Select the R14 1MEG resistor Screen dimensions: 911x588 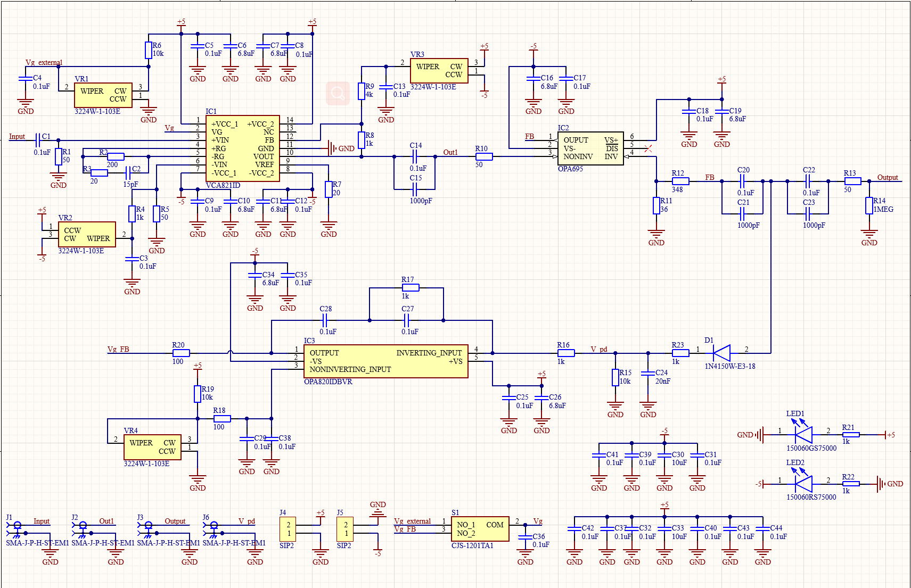(x=869, y=206)
